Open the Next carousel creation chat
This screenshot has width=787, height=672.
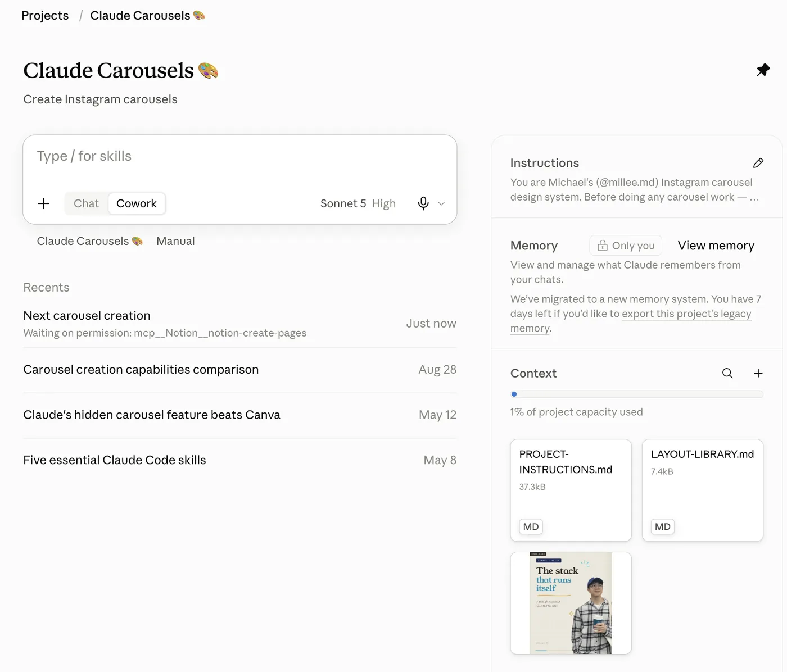click(x=239, y=324)
